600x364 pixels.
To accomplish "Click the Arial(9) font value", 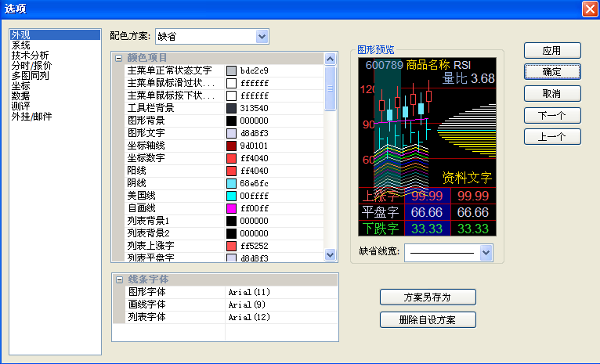I will pyautogui.click(x=247, y=305).
